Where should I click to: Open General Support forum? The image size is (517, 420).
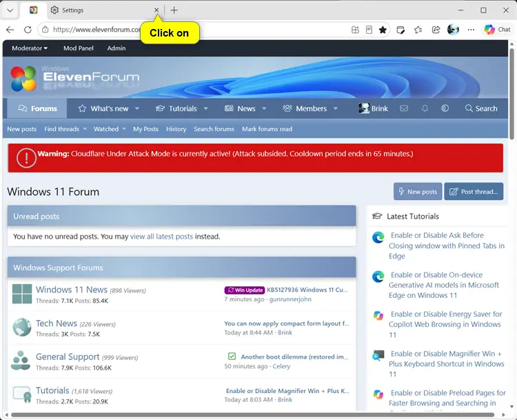[x=68, y=357]
